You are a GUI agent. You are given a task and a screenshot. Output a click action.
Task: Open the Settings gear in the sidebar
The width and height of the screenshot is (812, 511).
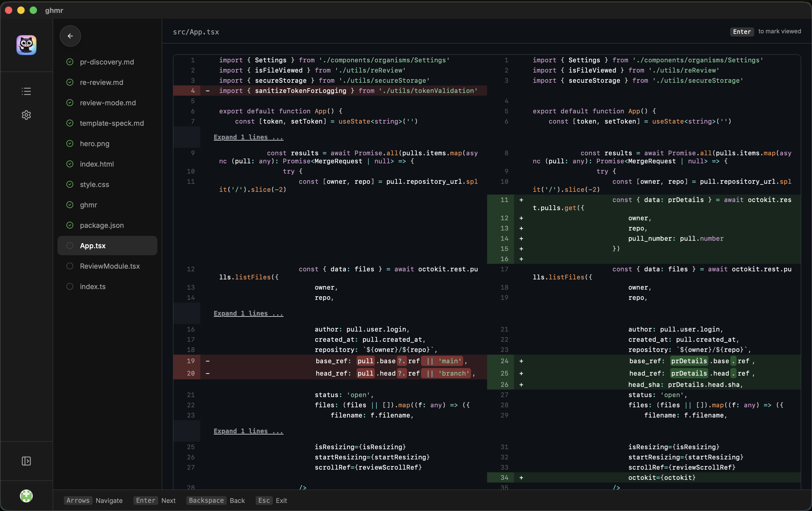(26, 115)
